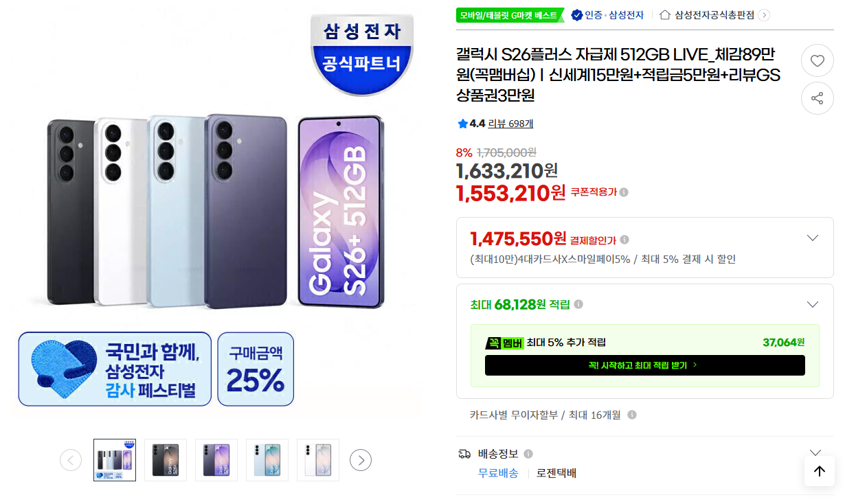Open 삼성전자공식총판점 store link
This screenshot has width=845, height=504.
point(714,14)
